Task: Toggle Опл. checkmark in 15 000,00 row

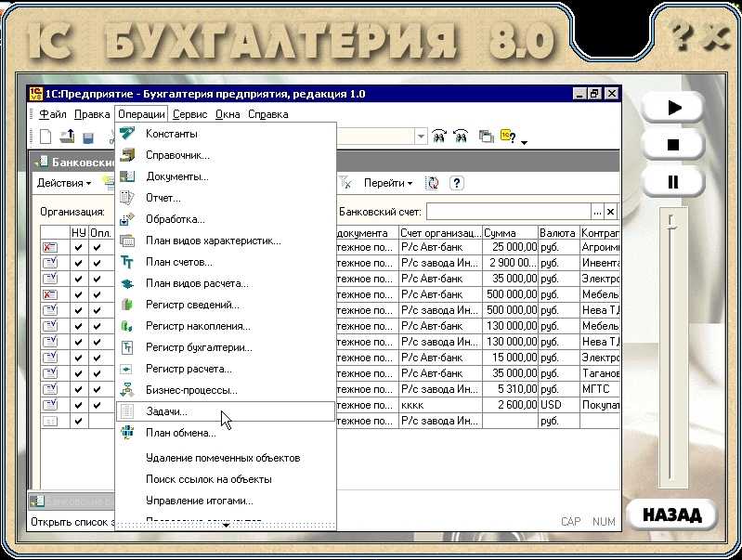Action: [97, 358]
